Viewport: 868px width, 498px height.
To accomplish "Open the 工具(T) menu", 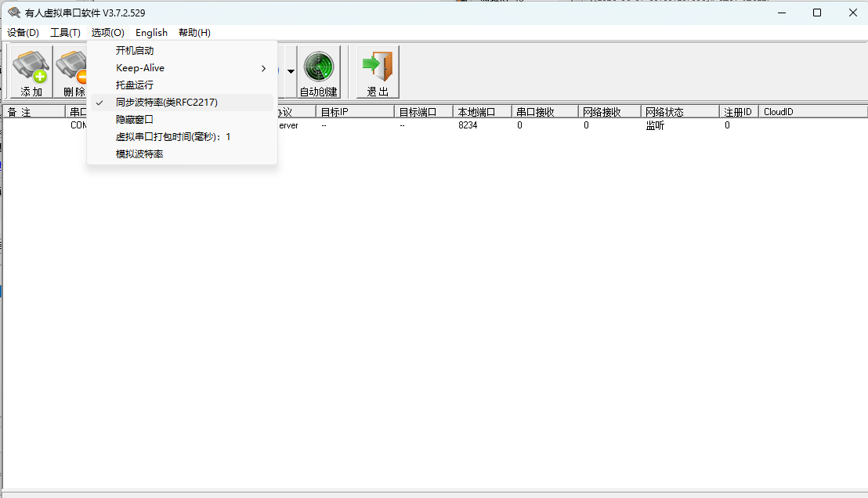I will 65,33.
